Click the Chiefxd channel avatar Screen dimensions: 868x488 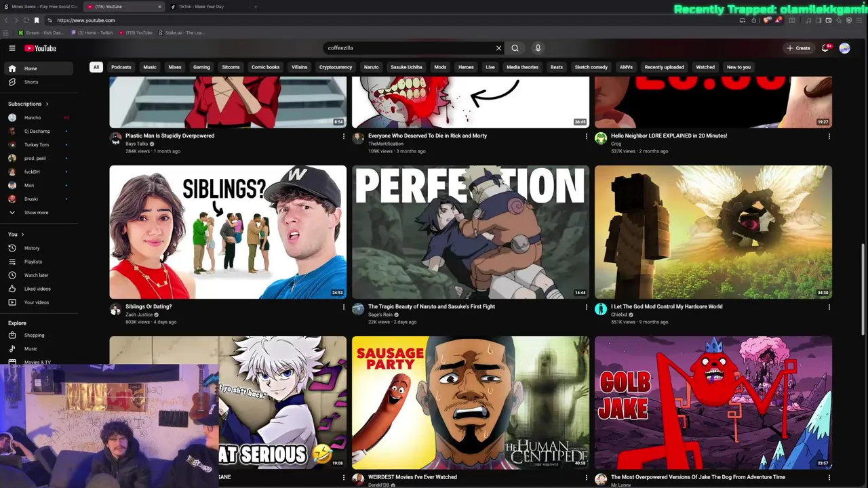point(601,310)
